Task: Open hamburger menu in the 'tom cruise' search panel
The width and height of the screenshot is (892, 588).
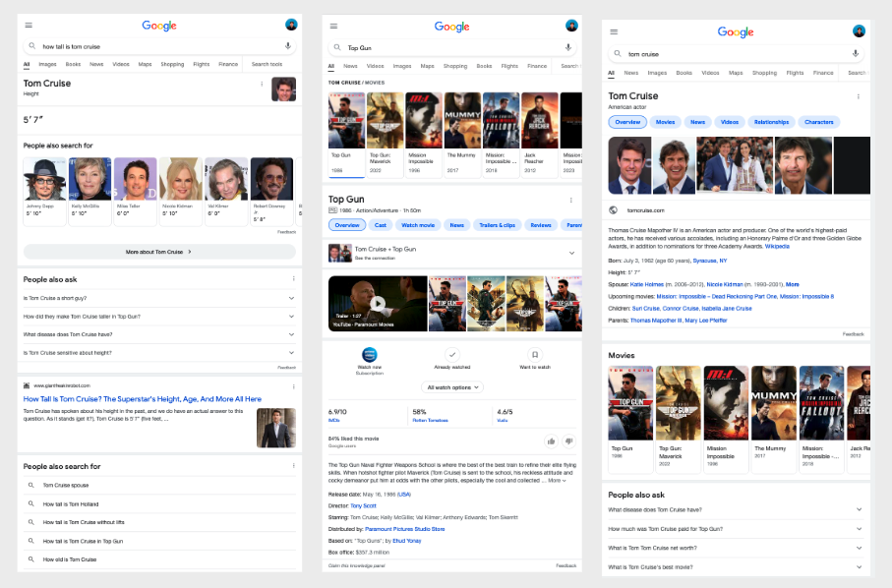Action: coord(614,31)
